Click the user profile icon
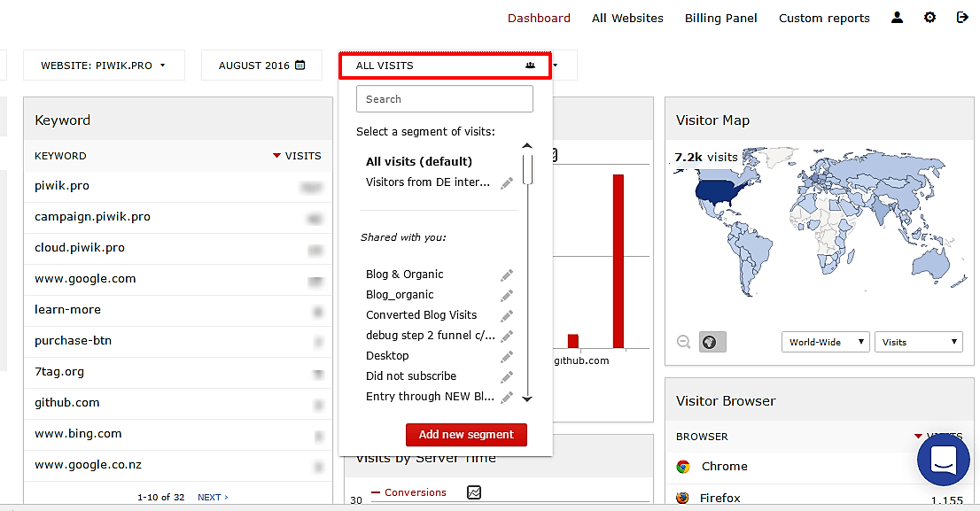Screen dimensions: 980x511 tap(898, 18)
